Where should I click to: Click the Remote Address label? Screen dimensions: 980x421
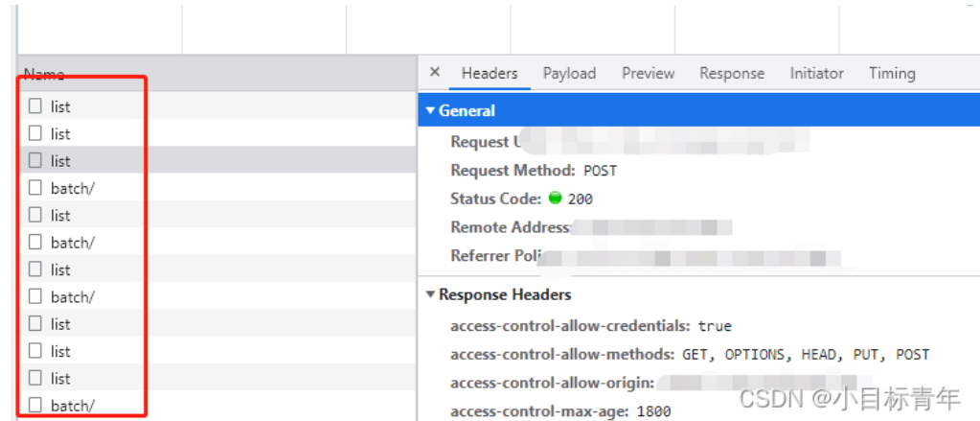pyautogui.click(x=511, y=227)
